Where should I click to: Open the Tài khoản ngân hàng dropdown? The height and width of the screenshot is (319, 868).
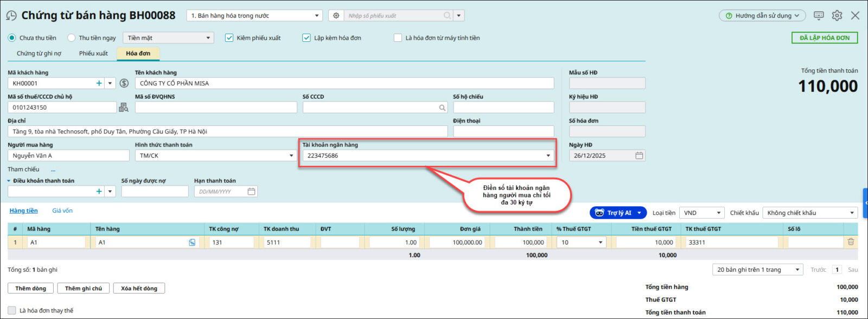[548, 156]
